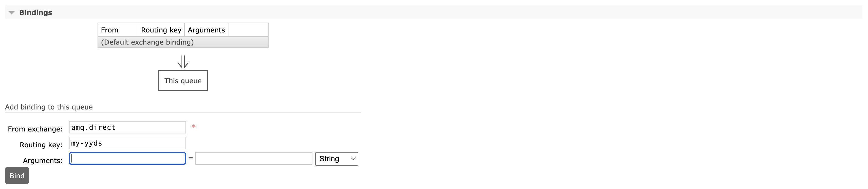Focus the From exchange input with amq.direct
Screen dimensions: 868x189
pyautogui.click(x=127, y=127)
